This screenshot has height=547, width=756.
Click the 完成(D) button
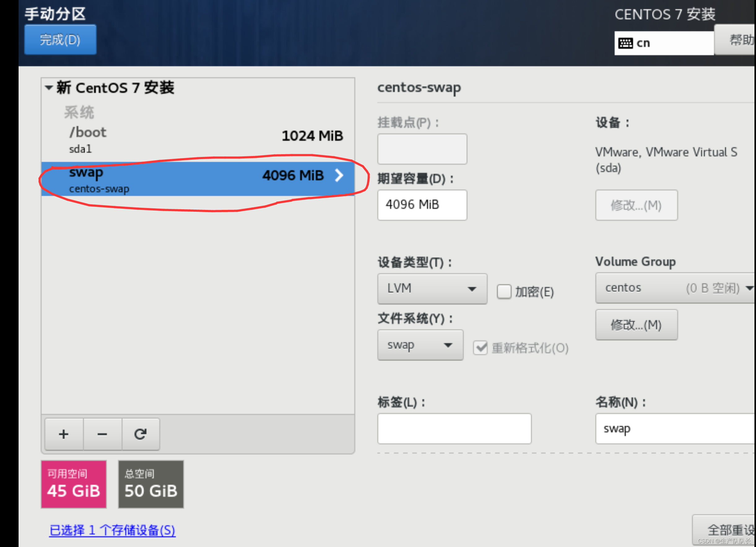[x=60, y=40]
